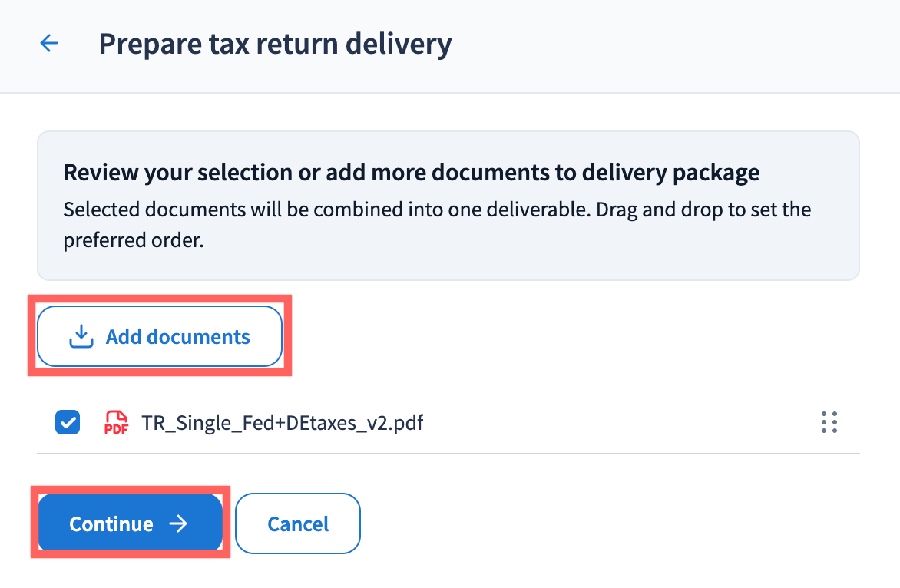Click the red PDF file icon
Screen dimensions: 900x588
click(116, 422)
